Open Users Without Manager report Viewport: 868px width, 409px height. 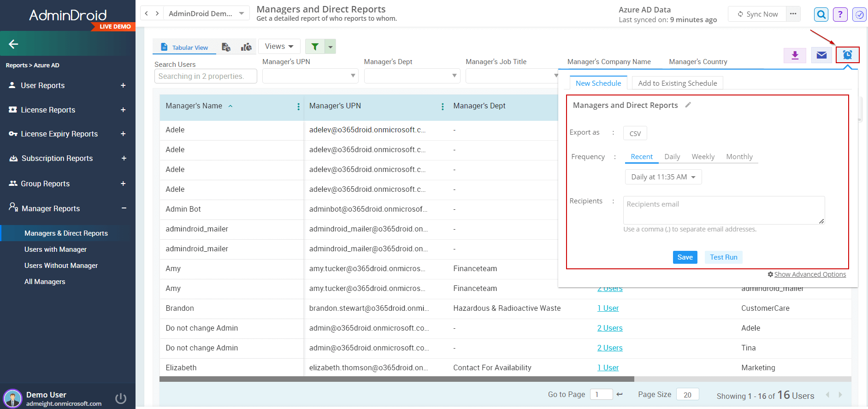[x=61, y=266]
